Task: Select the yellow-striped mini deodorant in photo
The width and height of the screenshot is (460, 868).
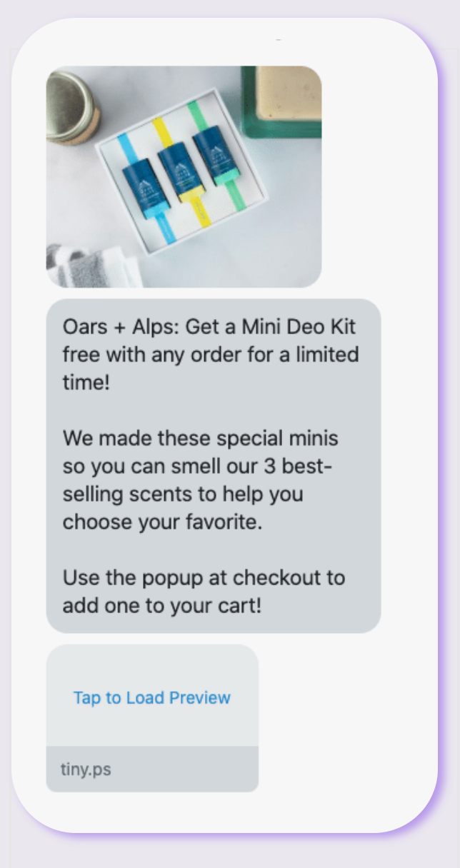Action: click(x=177, y=172)
